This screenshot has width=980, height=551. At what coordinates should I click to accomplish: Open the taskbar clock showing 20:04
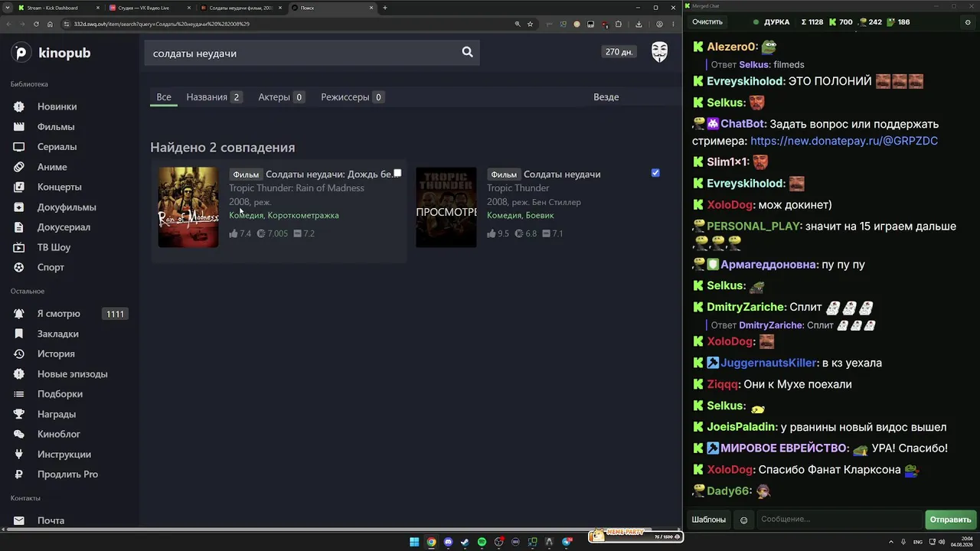(x=961, y=542)
